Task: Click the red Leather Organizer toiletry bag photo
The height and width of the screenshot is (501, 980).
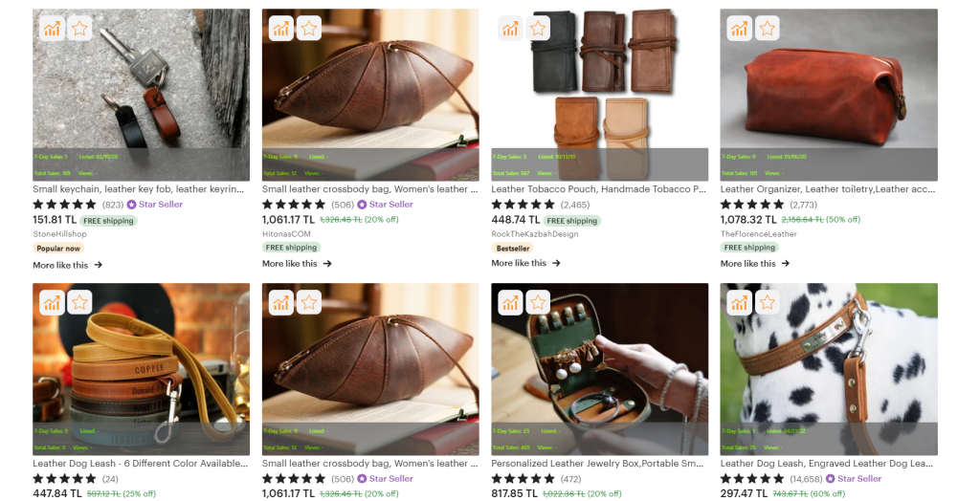Action: tap(829, 86)
